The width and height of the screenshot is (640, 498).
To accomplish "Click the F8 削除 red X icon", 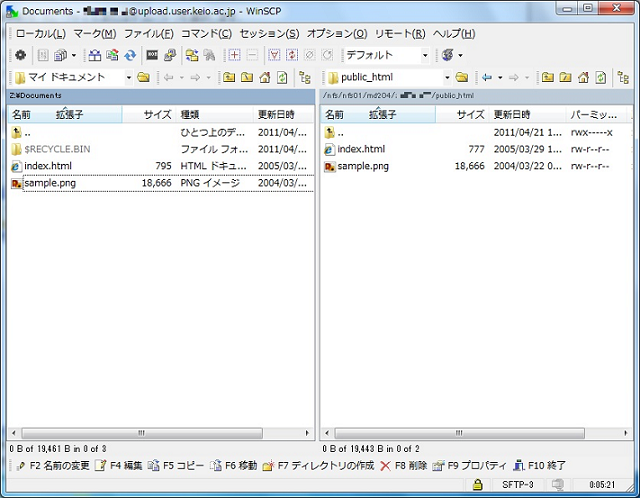I will [385, 466].
